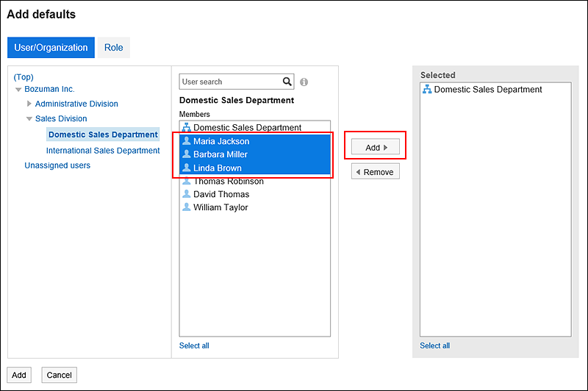Click organization icon in the Selected list
The width and height of the screenshot is (588, 391).
click(427, 89)
